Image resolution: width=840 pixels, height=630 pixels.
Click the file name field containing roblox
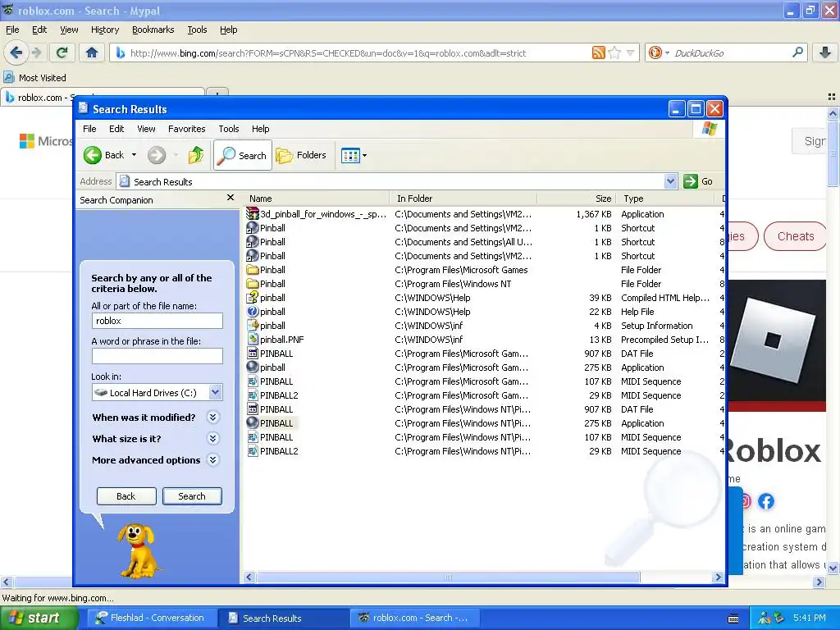point(157,321)
